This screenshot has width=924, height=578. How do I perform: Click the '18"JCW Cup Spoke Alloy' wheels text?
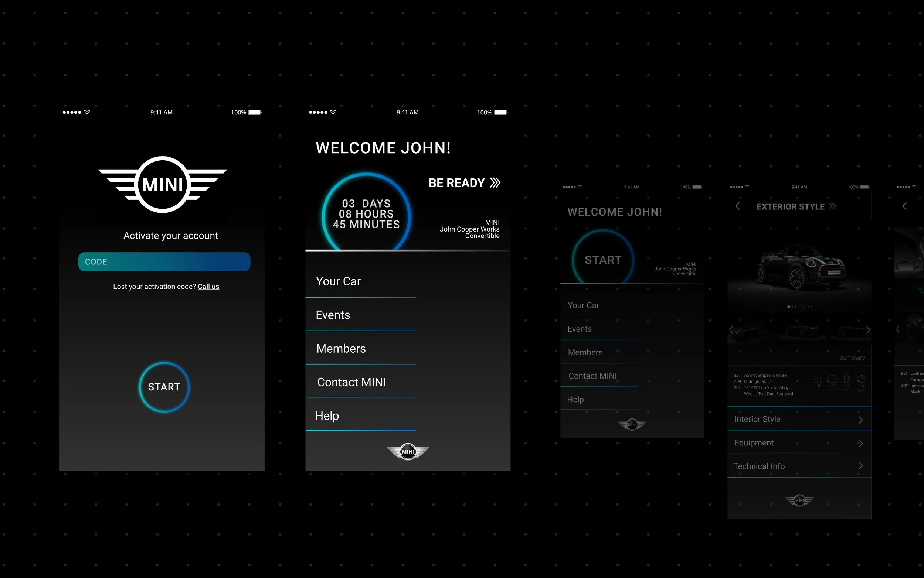click(766, 388)
